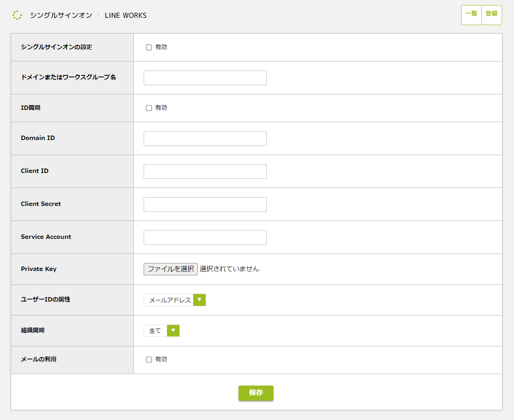Click the ファイルを選択 button for Private Key

pyautogui.click(x=171, y=269)
